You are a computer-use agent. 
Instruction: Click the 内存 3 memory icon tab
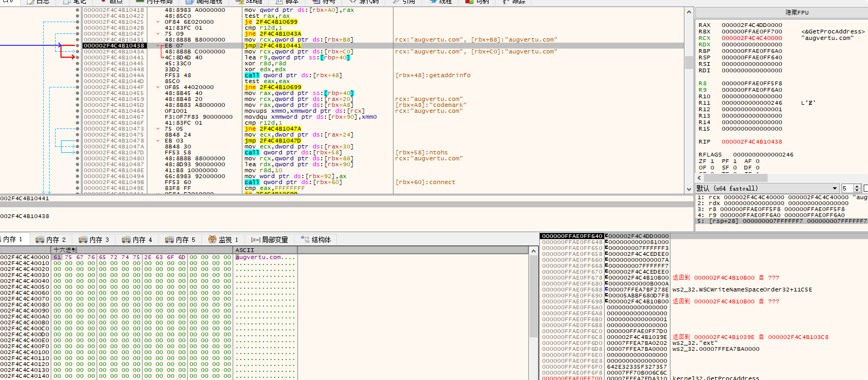coord(94,240)
